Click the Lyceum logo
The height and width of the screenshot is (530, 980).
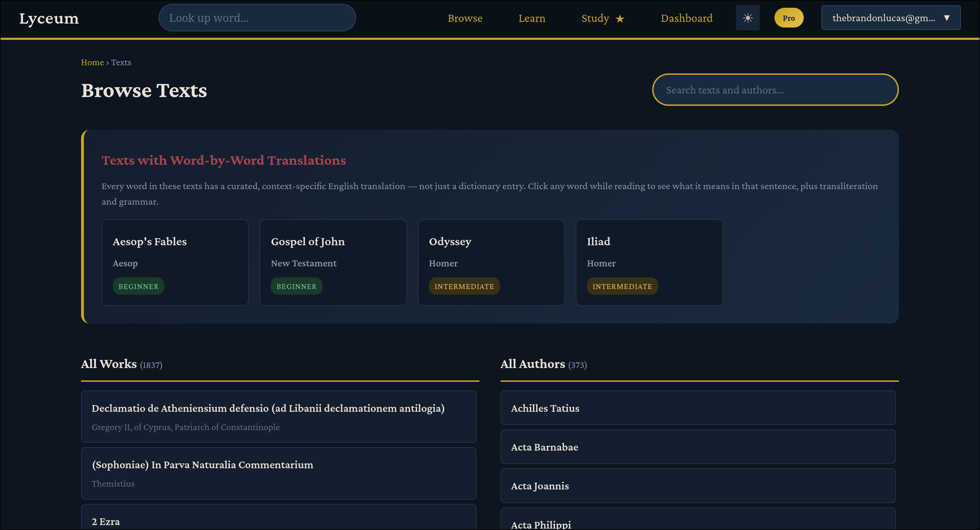click(49, 18)
